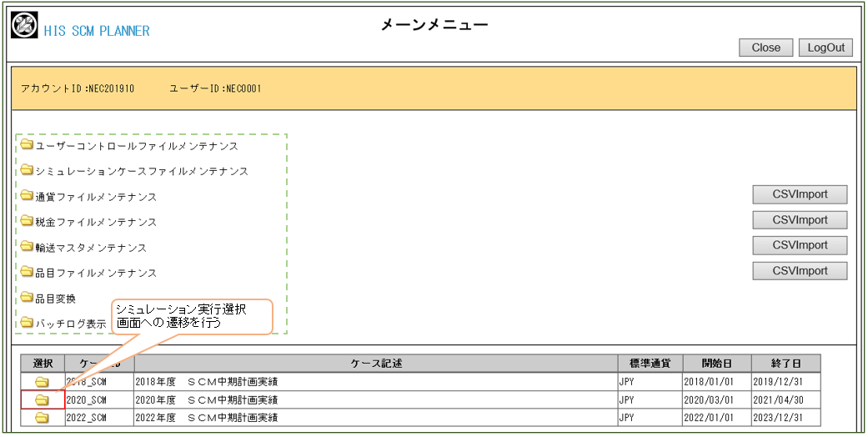
Task: Import CSV for 輸送マスタメンテナンス
Action: click(x=800, y=245)
